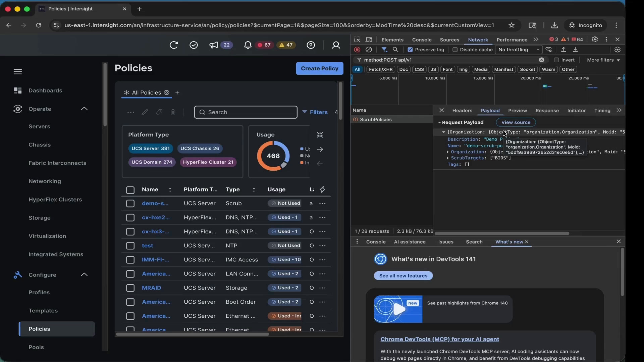Click the policies table horizontal scrollbar

pyautogui.click(x=192, y=334)
